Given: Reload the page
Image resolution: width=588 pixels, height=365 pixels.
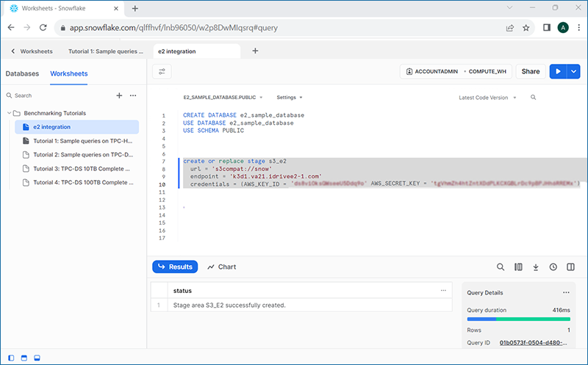Looking at the screenshot, I should (x=43, y=27).
